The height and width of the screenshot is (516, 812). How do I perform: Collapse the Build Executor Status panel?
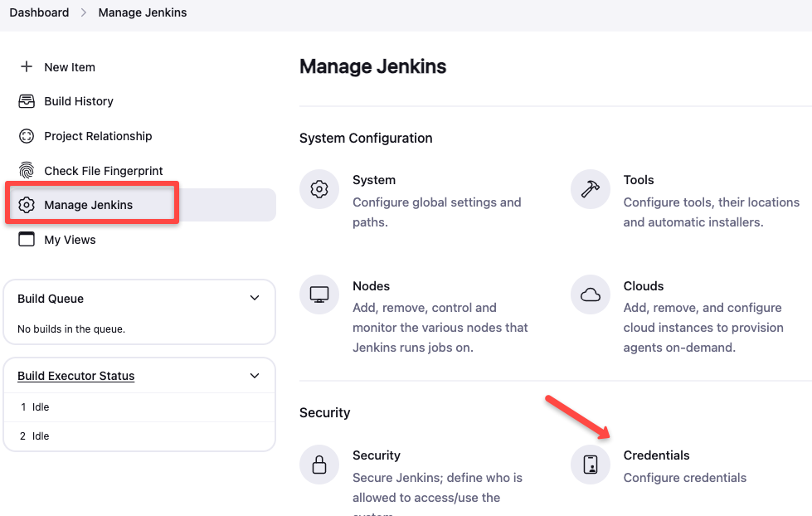point(255,375)
